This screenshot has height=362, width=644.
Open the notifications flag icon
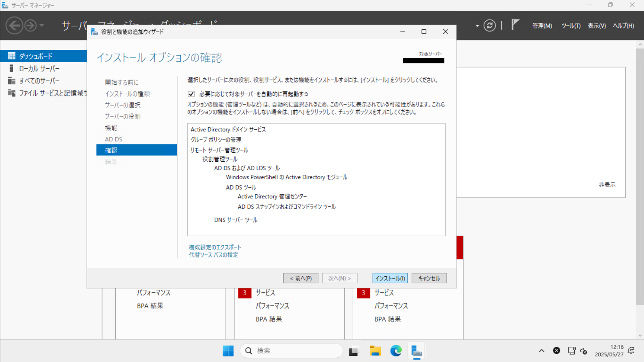coord(515,25)
